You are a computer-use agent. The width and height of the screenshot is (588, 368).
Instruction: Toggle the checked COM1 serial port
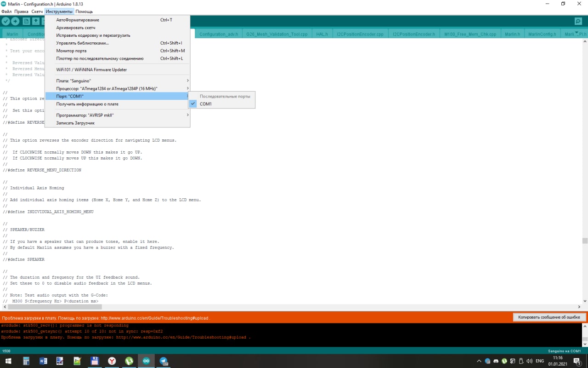point(222,104)
